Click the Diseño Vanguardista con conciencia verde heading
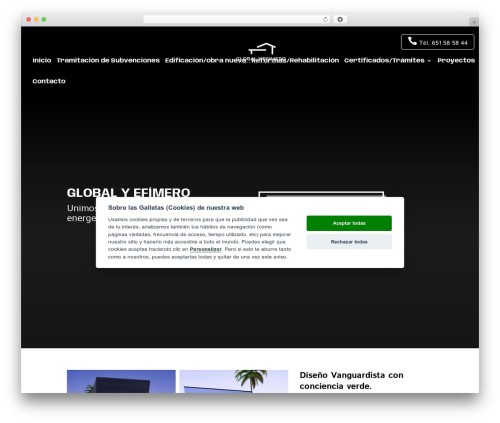500x423 pixels. [x=351, y=380]
